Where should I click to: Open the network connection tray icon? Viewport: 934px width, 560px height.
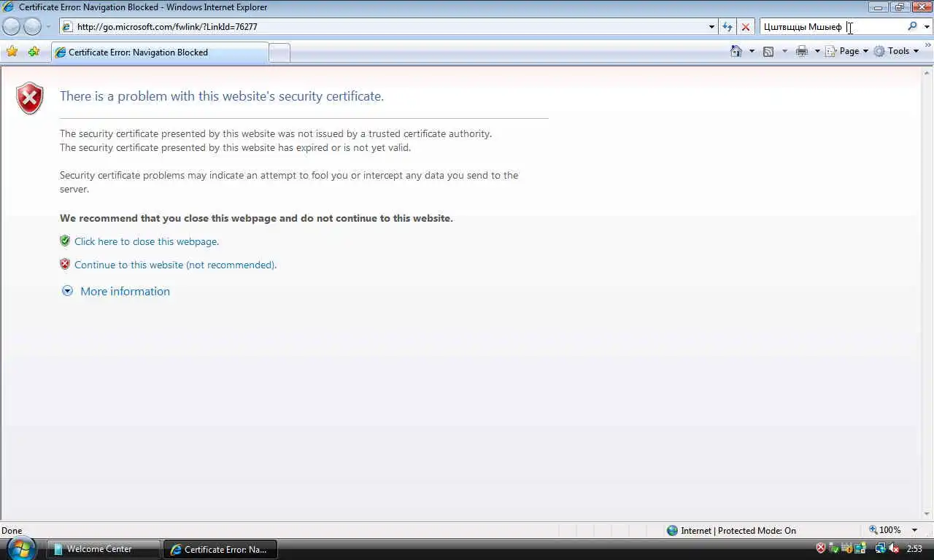coord(880,548)
